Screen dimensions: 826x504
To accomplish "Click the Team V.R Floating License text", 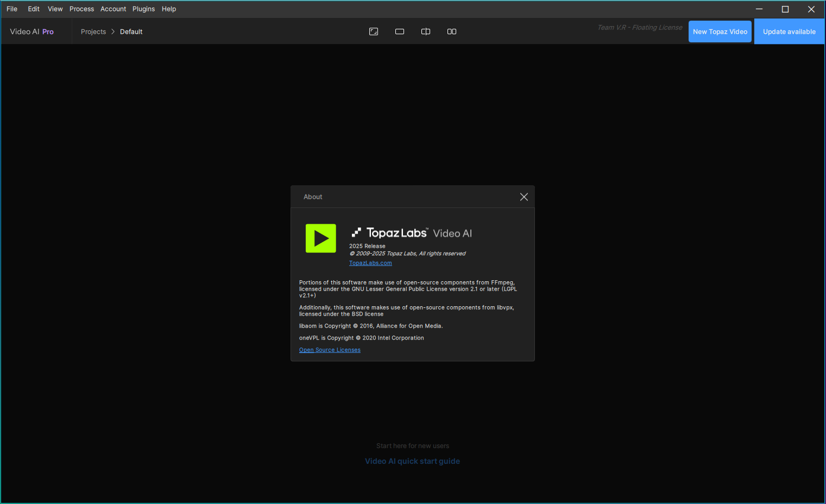I will tap(640, 28).
